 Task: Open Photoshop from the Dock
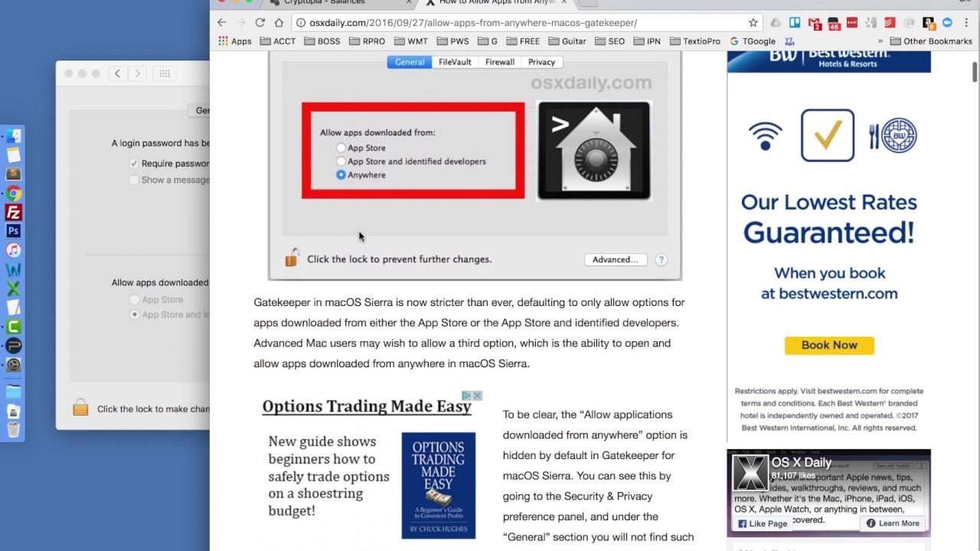coord(13,231)
